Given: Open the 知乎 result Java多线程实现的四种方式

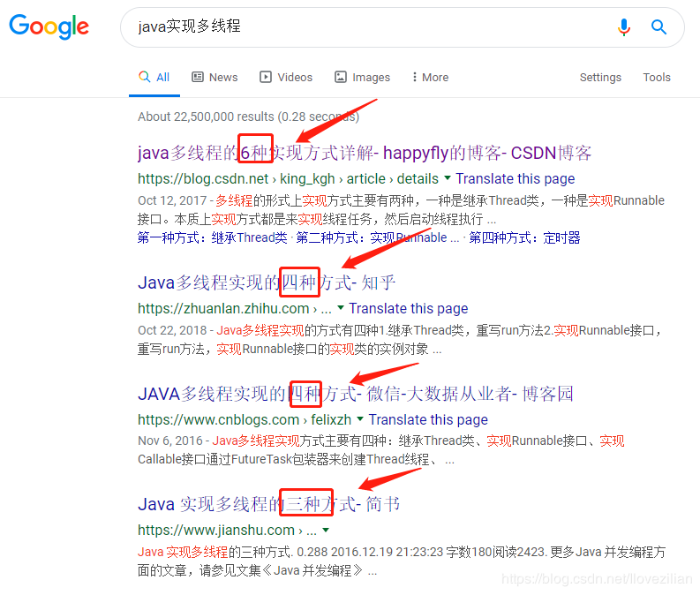Looking at the screenshot, I should [x=267, y=282].
